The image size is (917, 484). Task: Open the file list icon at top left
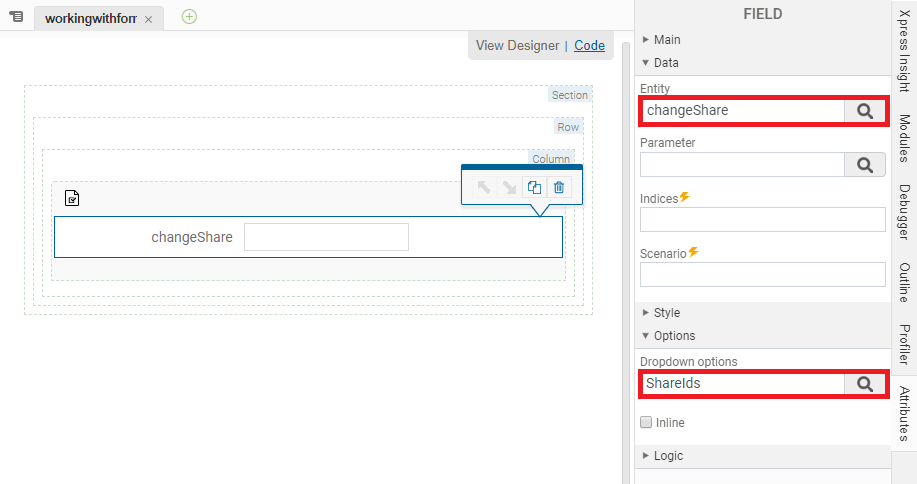[x=16, y=18]
